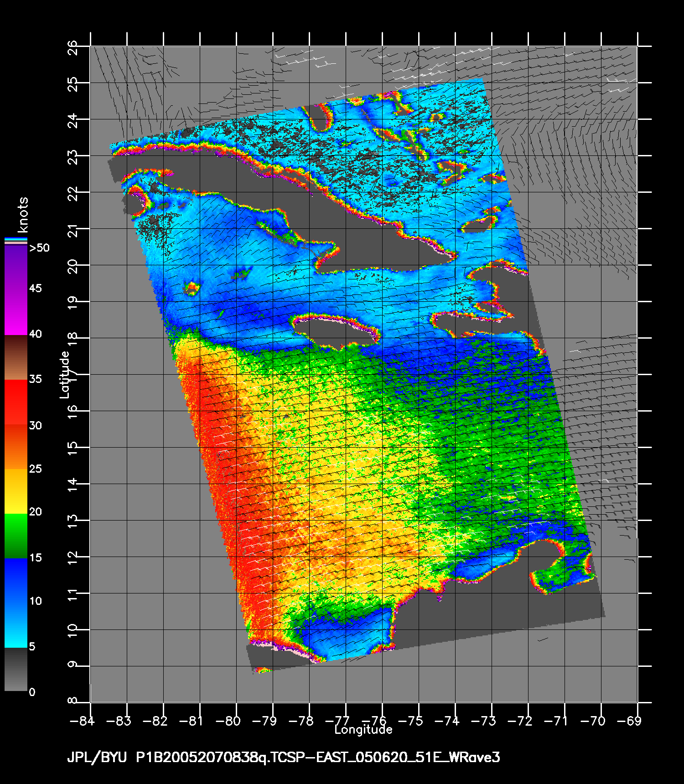Click the "40" colorbar label

[x=36, y=334]
